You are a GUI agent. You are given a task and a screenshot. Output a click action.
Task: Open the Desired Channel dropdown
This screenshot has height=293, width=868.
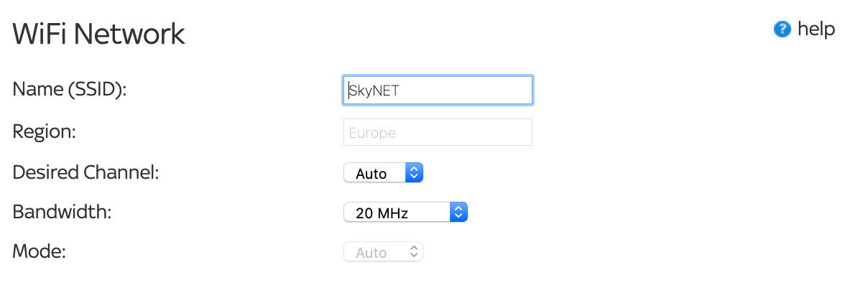click(x=383, y=173)
